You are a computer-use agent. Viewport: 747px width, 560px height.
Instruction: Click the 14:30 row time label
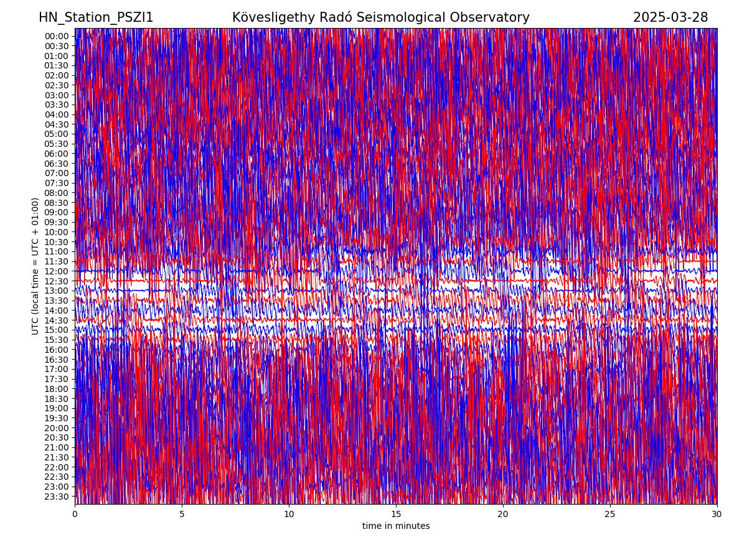pyautogui.click(x=57, y=320)
